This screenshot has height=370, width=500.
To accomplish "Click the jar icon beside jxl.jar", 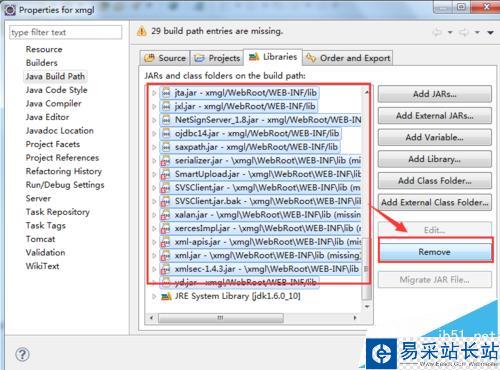I will (x=166, y=107).
